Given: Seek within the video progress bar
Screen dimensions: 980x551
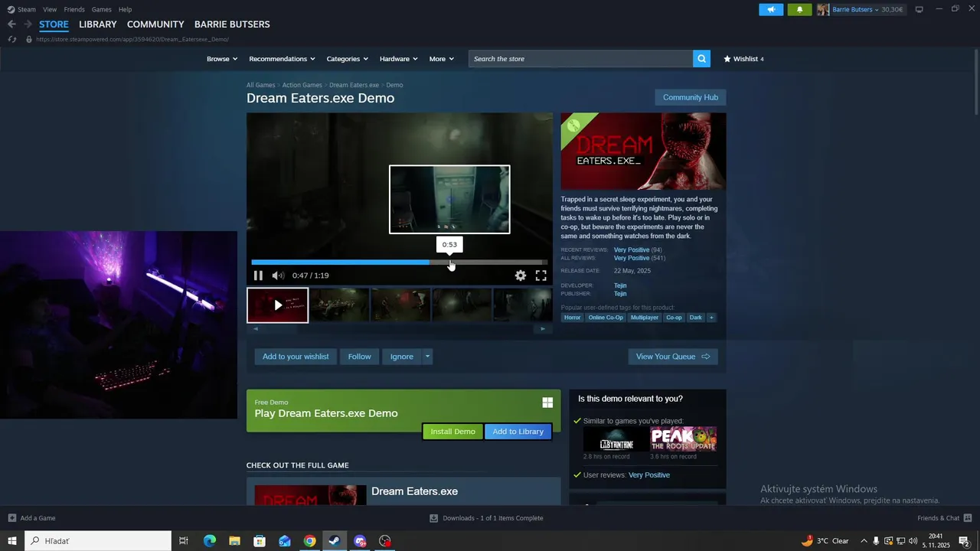Looking at the screenshot, I should click(x=399, y=262).
